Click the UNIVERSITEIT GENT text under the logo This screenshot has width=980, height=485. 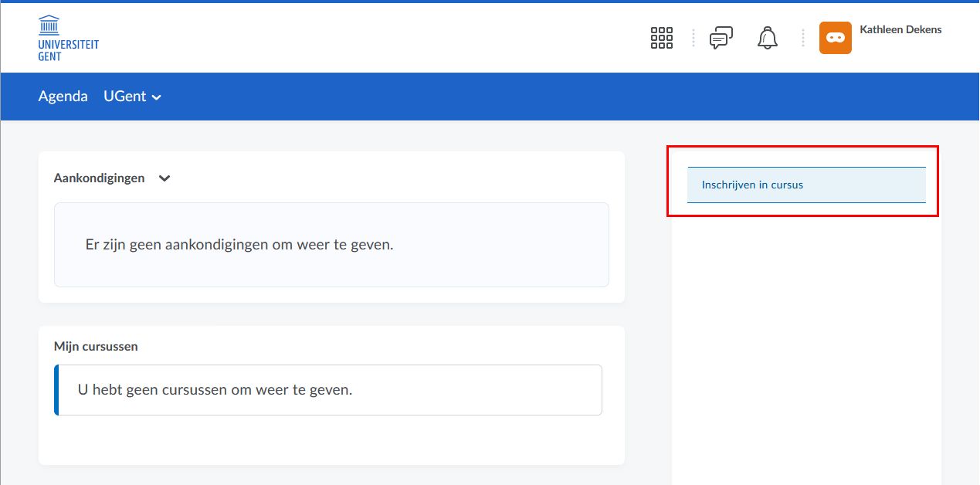[x=68, y=50]
